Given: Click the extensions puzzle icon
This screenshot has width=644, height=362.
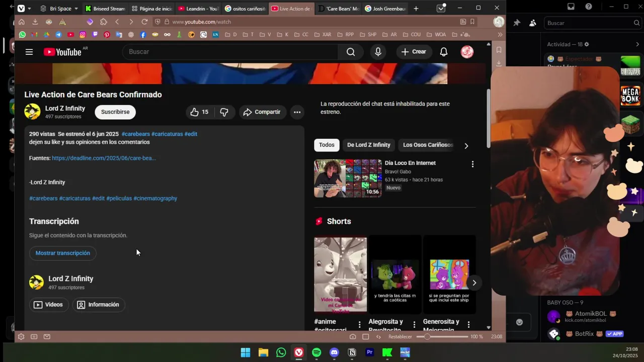Looking at the screenshot, I should [x=104, y=22].
